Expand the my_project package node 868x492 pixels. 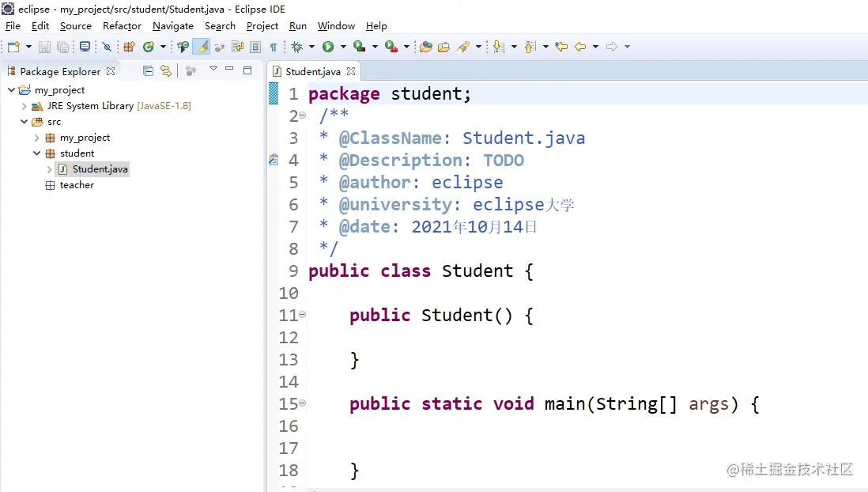click(36, 138)
